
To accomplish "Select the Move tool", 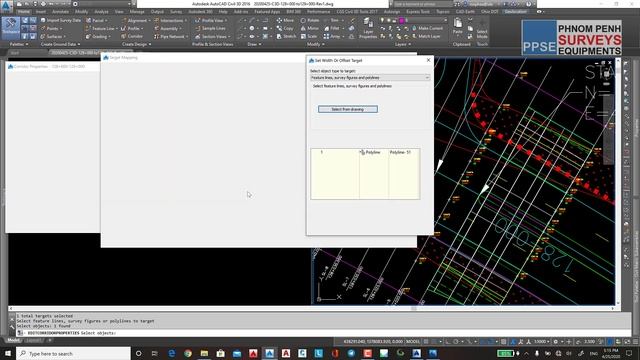I will pos(285,20).
